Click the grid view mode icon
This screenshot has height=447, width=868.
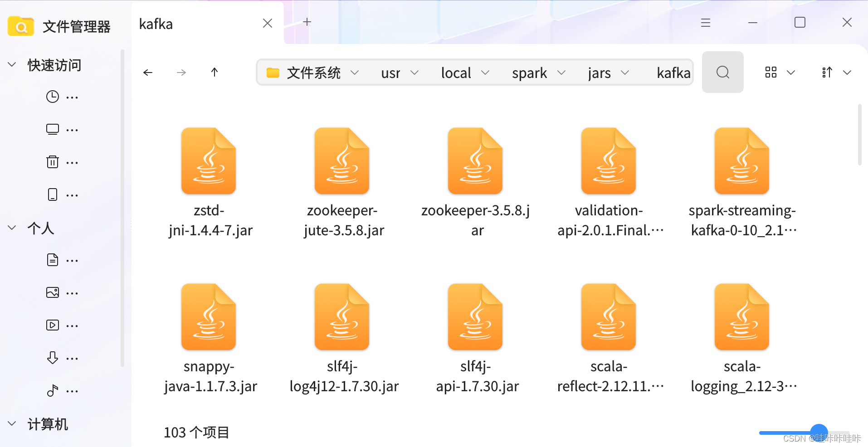pos(771,72)
